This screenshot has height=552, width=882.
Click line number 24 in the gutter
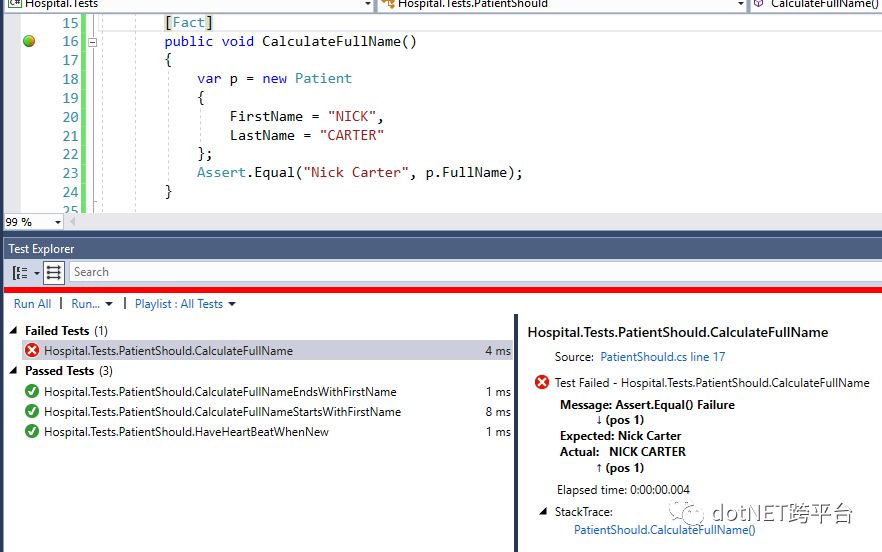[70, 192]
